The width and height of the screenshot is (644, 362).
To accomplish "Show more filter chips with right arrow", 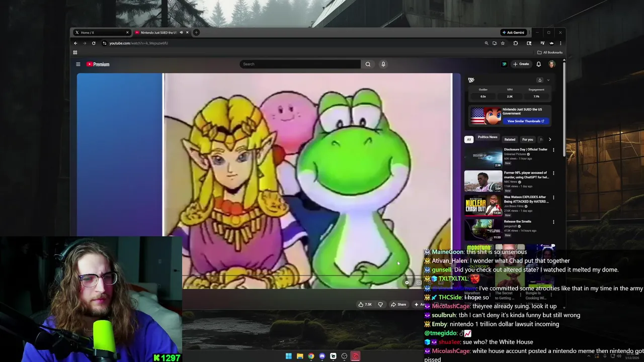I will [x=549, y=139].
